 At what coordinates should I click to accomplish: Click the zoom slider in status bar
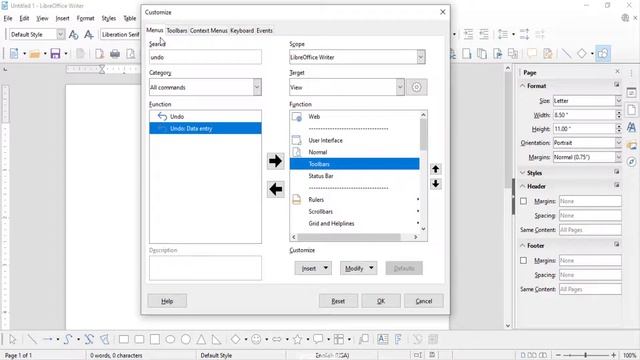586,356
